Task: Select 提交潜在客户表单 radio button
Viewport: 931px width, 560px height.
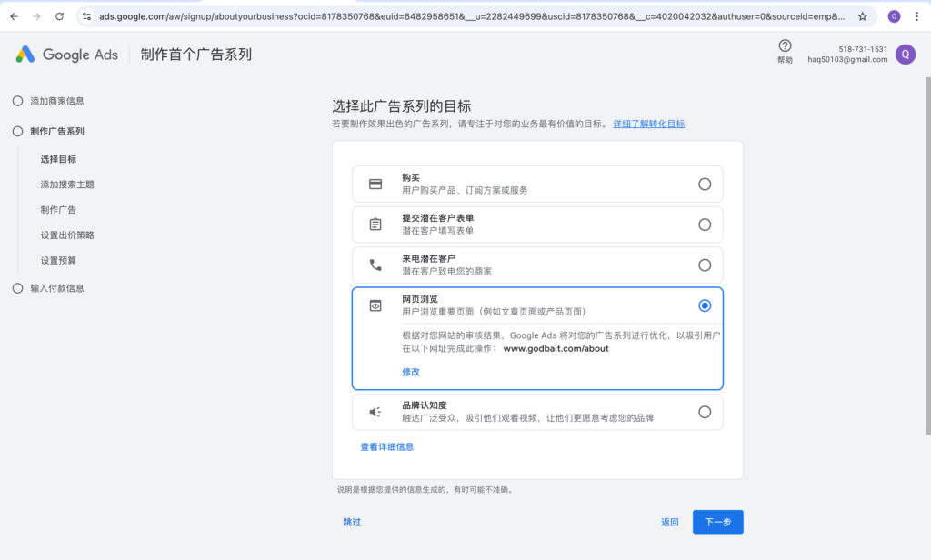Action: coord(705,225)
